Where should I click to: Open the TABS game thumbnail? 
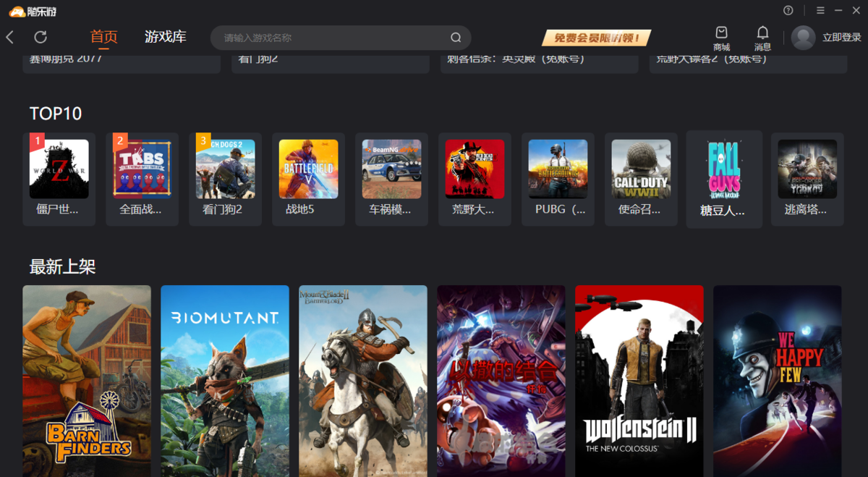click(142, 169)
